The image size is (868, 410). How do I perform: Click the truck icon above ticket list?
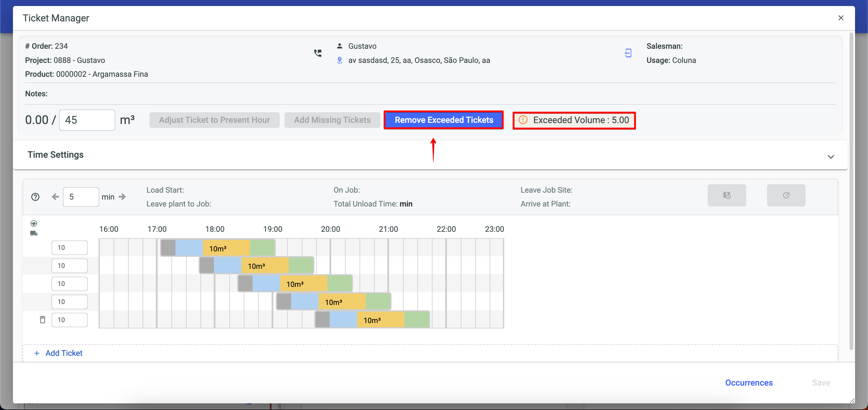click(34, 233)
